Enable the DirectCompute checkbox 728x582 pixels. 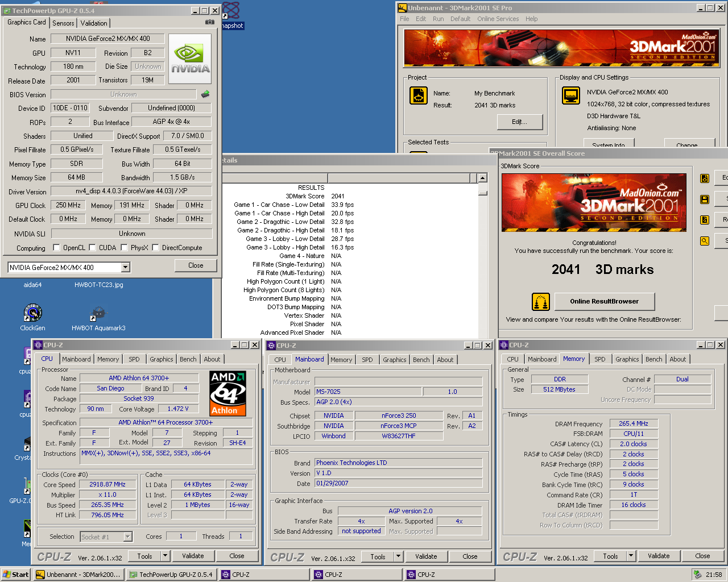(x=155, y=248)
